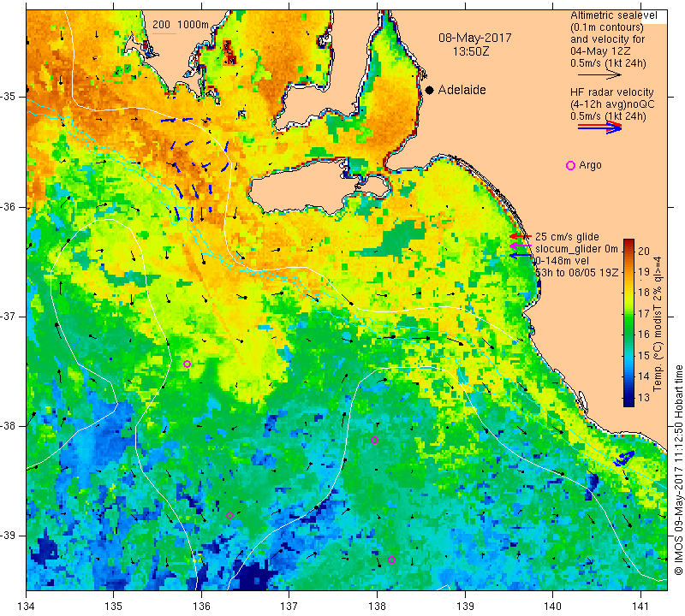Click the blue HF radar arrows near 141E
Screen dimensions: 685x616
[x=624, y=458]
